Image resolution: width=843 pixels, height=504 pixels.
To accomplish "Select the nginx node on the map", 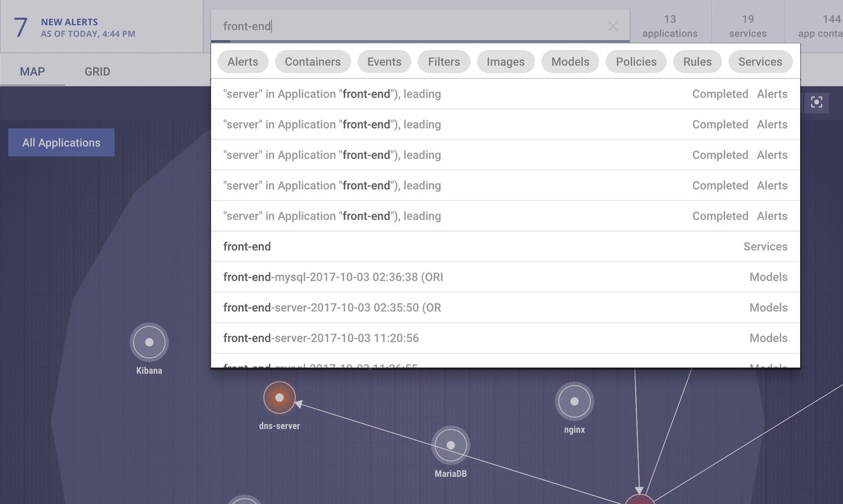I will [x=574, y=401].
